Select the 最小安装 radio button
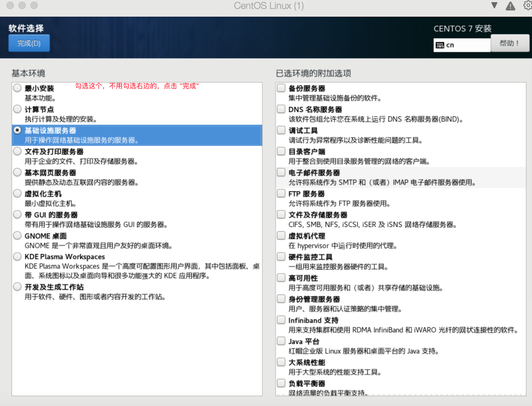 17,88
